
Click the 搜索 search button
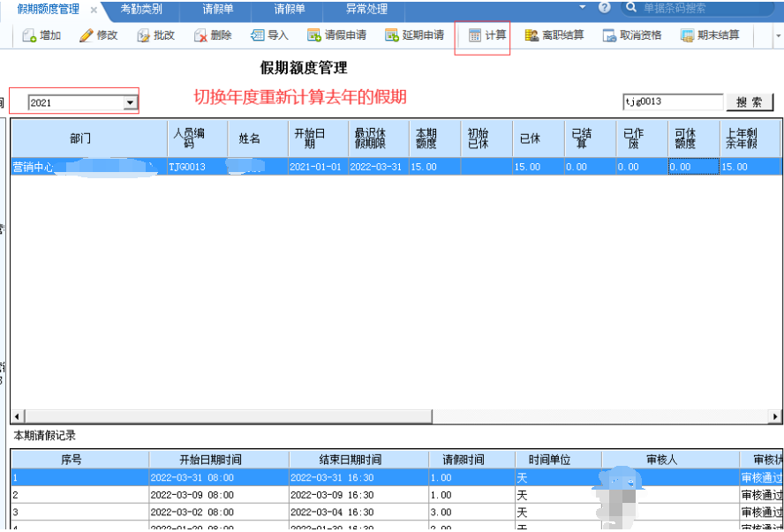[x=750, y=102]
